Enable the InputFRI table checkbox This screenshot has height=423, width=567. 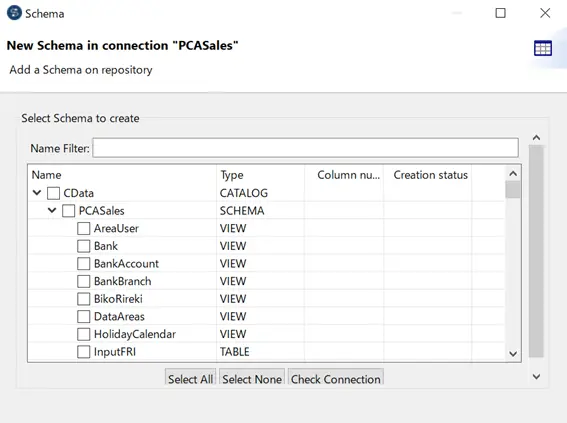click(84, 352)
